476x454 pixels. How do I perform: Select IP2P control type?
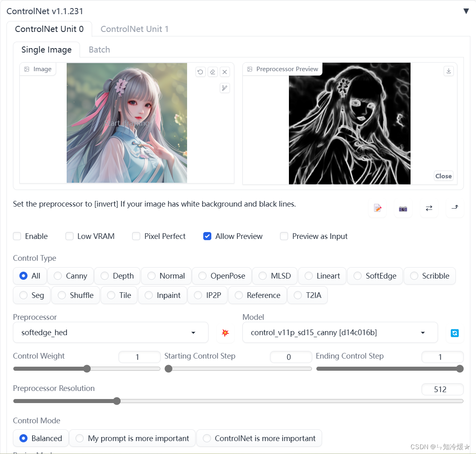pos(207,295)
